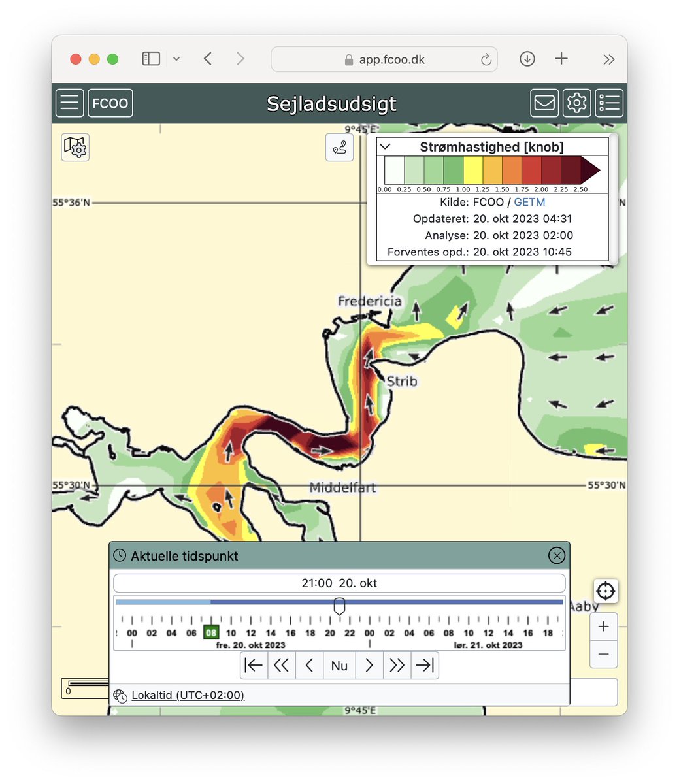Click the Nu button
Viewport: 679px width, 784px height.
point(339,666)
